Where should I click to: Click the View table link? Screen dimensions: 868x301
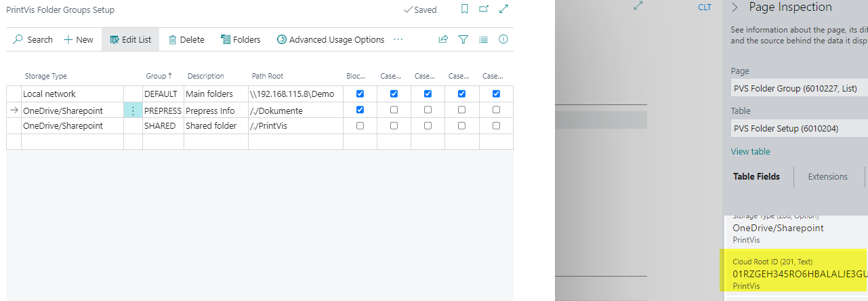coord(750,151)
